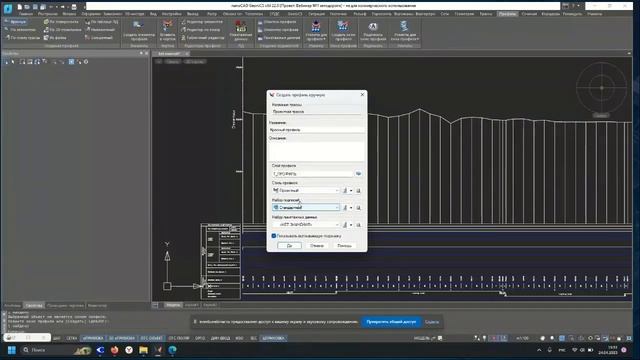Click the Помощь button in dialog
Screen dimensions: 640x360
pos(344,246)
